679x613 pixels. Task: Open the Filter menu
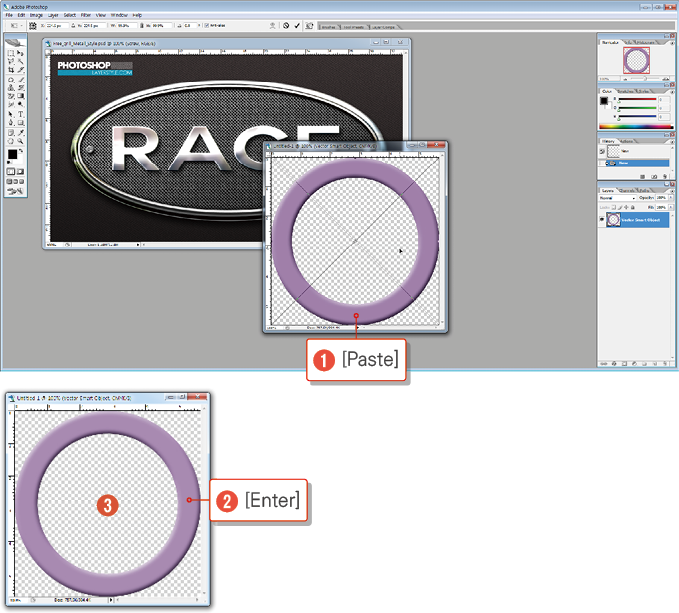86,15
